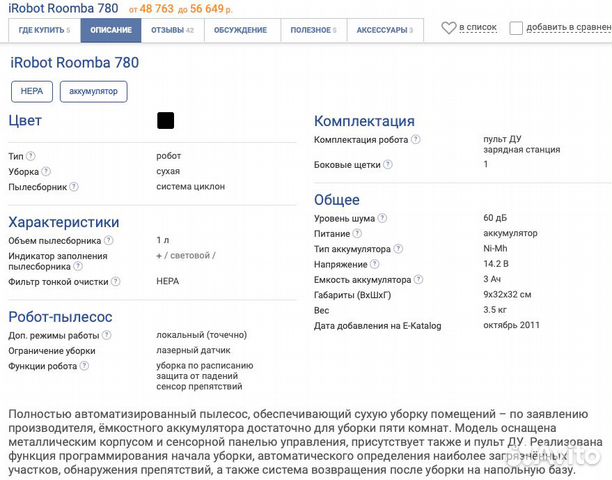Click the Цвет section heading
612x480 pixels.
(x=25, y=120)
